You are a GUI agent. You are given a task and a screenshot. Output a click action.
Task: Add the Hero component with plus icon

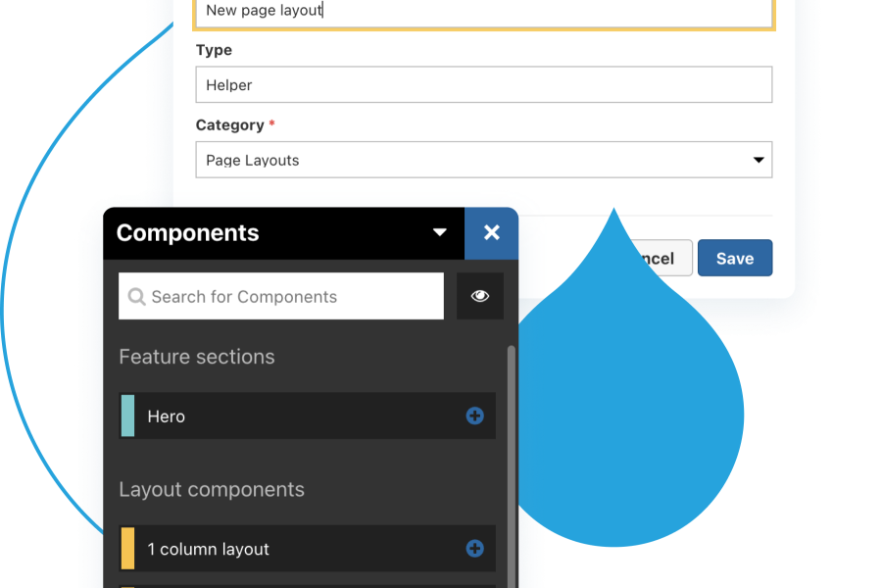pyautogui.click(x=474, y=416)
